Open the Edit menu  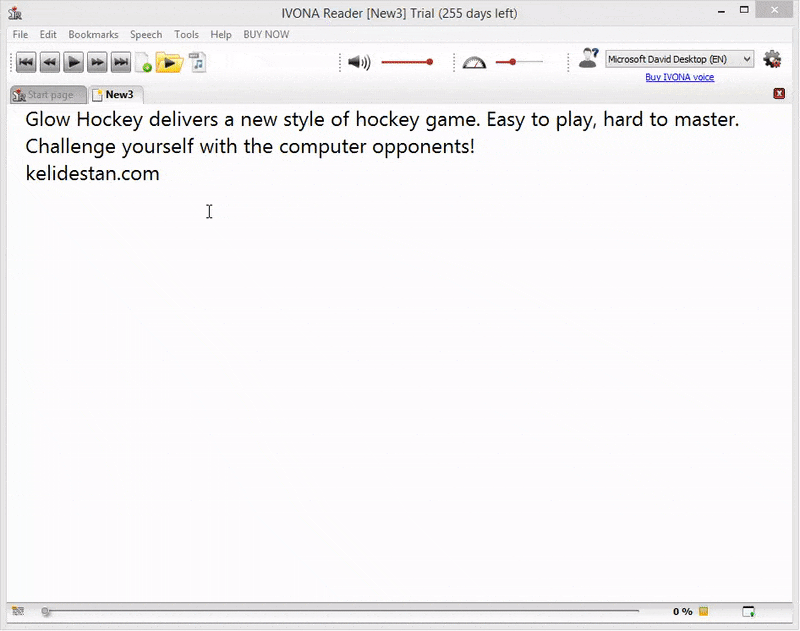48,34
